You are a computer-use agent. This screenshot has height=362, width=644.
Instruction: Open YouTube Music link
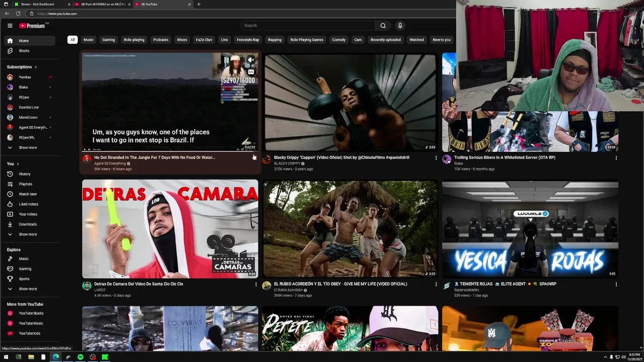click(30, 323)
